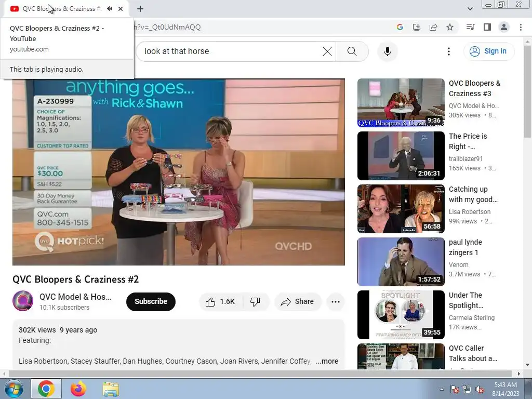The image size is (532, 399).
Task: Click the volume tray icon
Action: click(x=480, y=389)
